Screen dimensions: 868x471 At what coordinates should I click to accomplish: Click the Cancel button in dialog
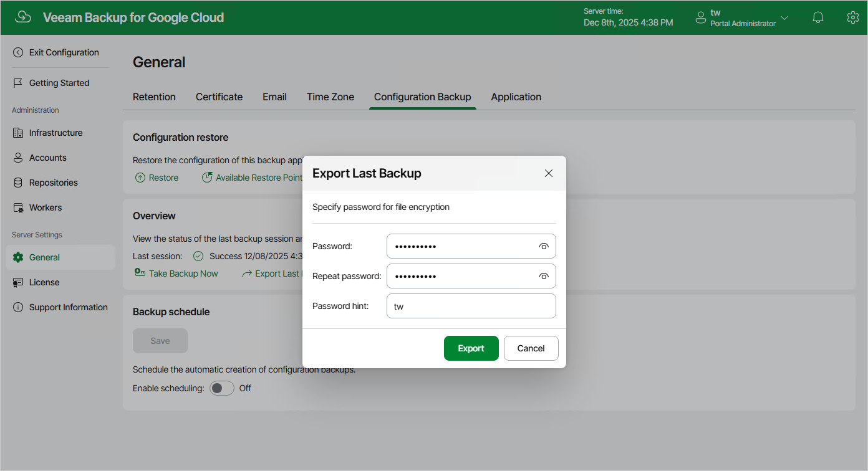(531, 348)
